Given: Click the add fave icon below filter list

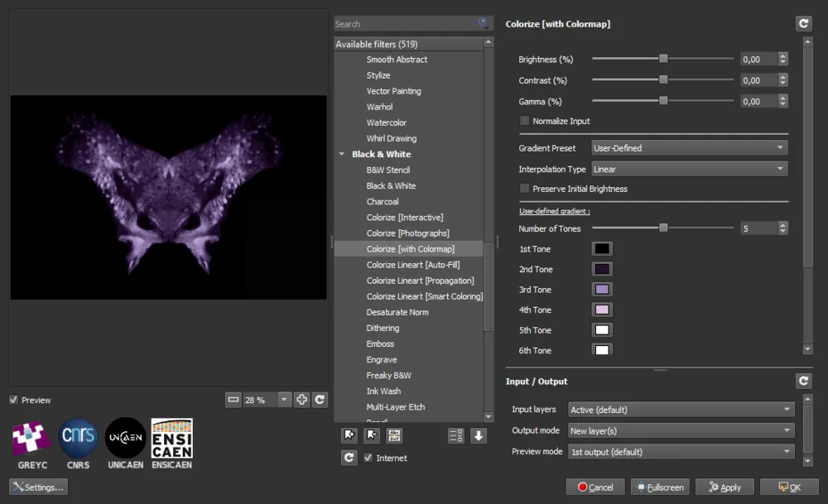Looking at the screenshot, I should [349, 435].
